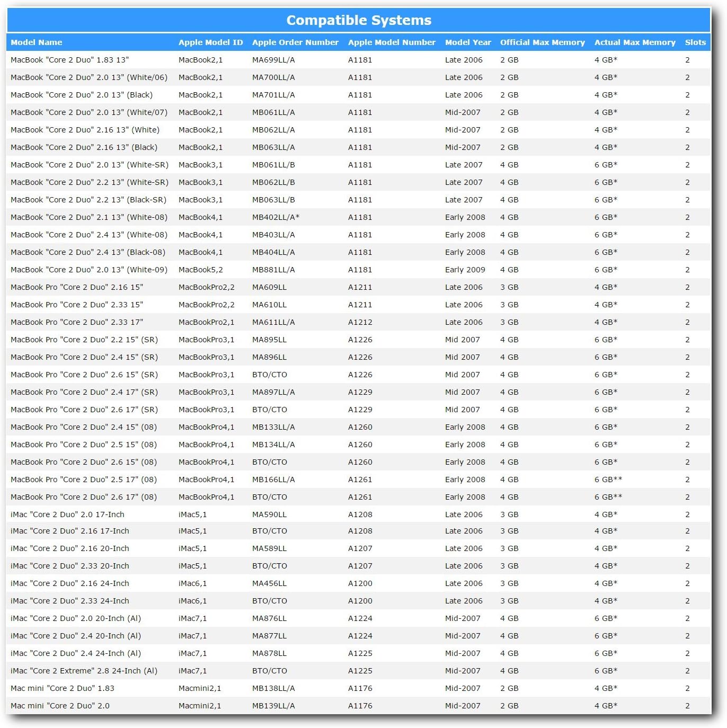The height and width of the screenshot is (728, 727).
Task: Select MacBook Pro "Core 2 Duo" 2.2 15" (SR)
Action: tap(84, 340)
